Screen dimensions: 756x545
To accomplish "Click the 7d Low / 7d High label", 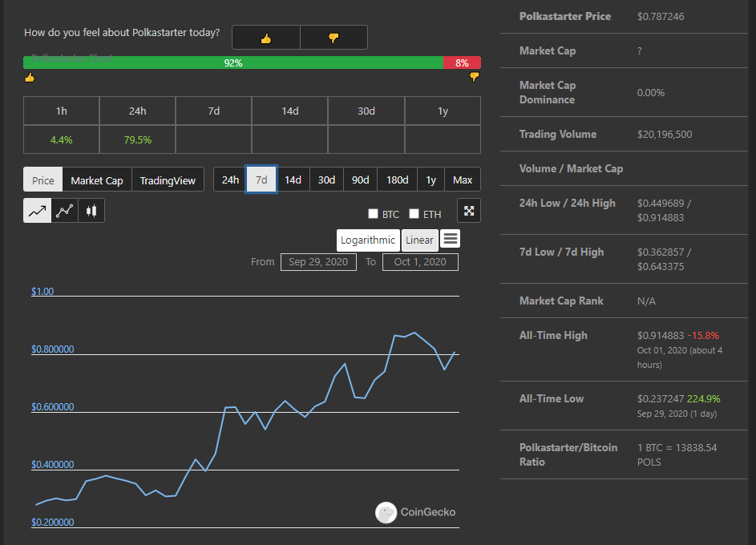I will [x=561, y=252].
